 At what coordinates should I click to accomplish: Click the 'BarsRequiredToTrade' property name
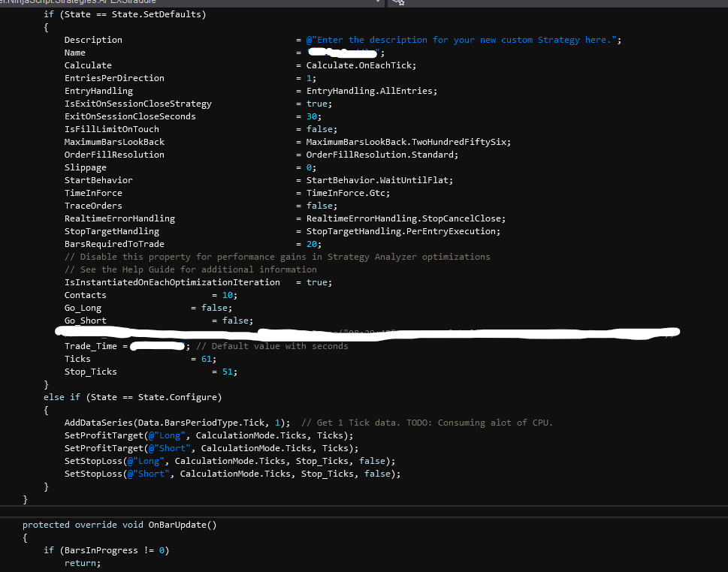pyautogui.click(x=114, y=244)
